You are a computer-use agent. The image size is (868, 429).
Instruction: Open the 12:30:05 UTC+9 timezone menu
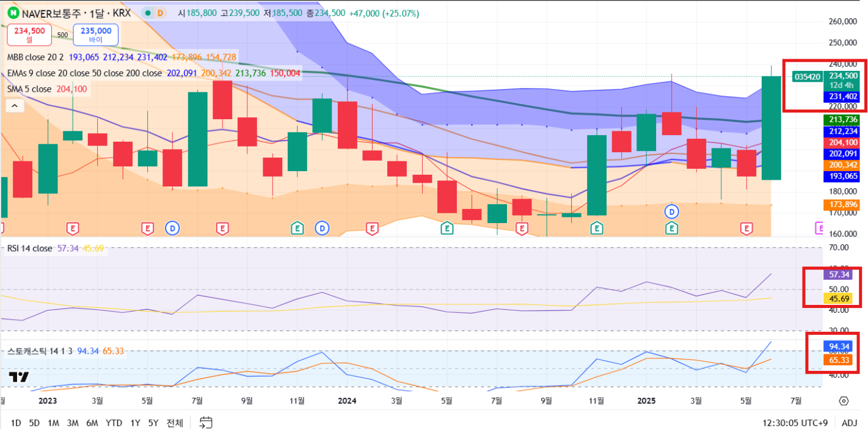(795, 422)
